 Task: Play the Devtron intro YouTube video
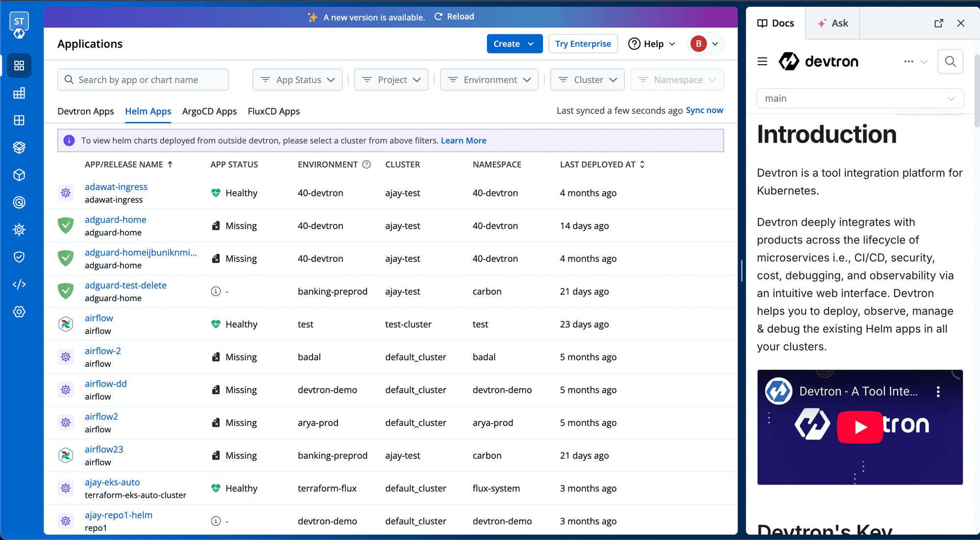point(860,427)
